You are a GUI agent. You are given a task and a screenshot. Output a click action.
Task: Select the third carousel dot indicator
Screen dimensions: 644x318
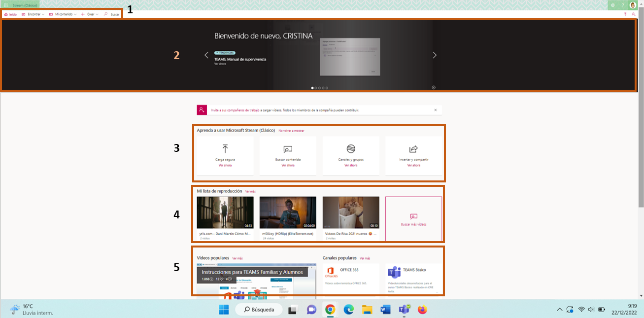tap(319, 88)
